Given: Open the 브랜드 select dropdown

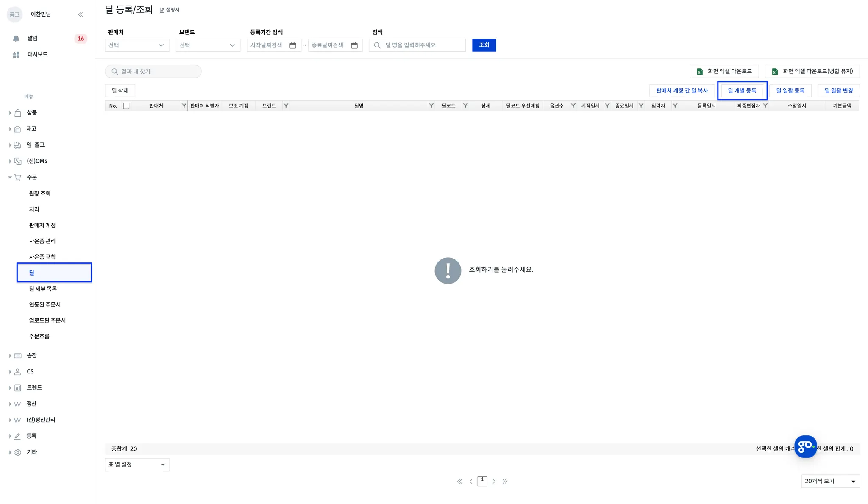Looking at the screenshot, I should click(208, 45).
